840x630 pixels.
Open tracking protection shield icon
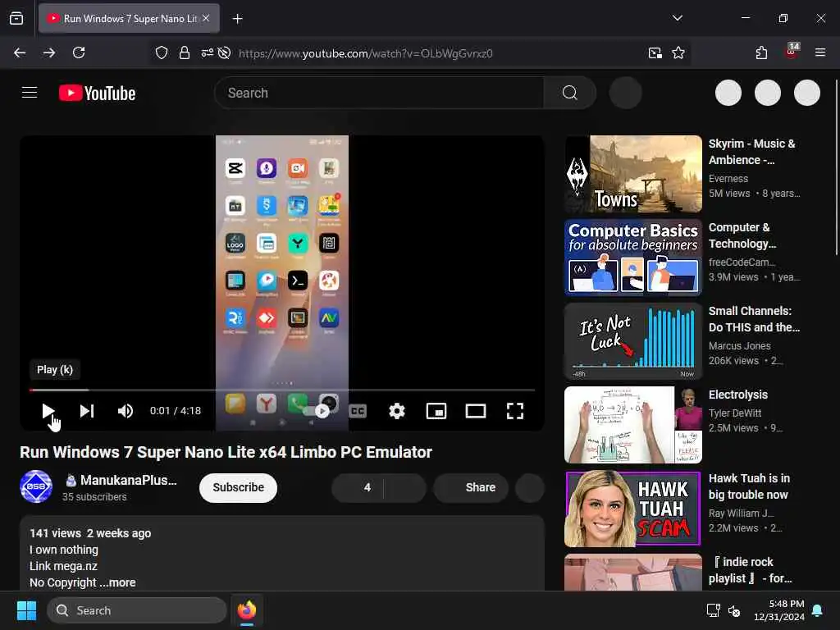click(162, 52)
